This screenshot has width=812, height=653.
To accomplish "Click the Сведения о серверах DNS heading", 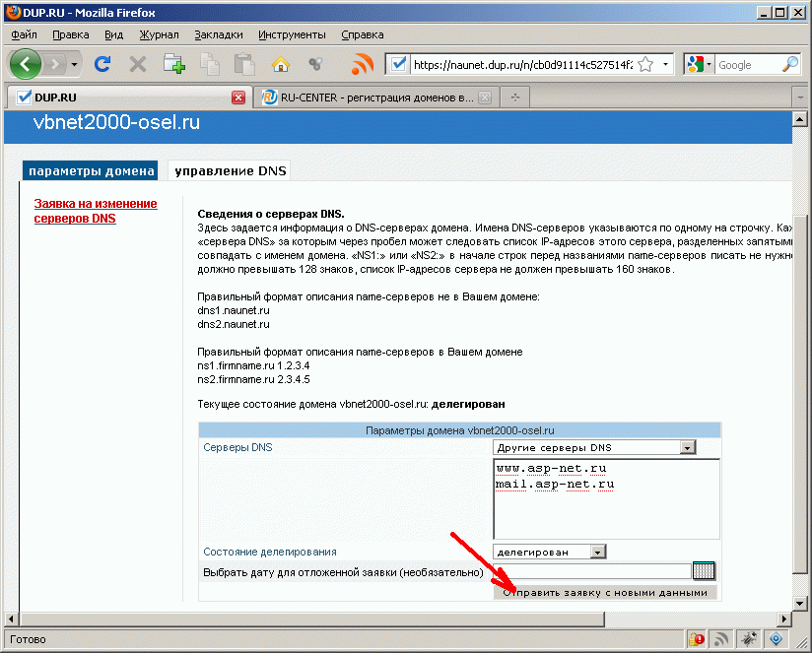I will (x=271, y=214).
